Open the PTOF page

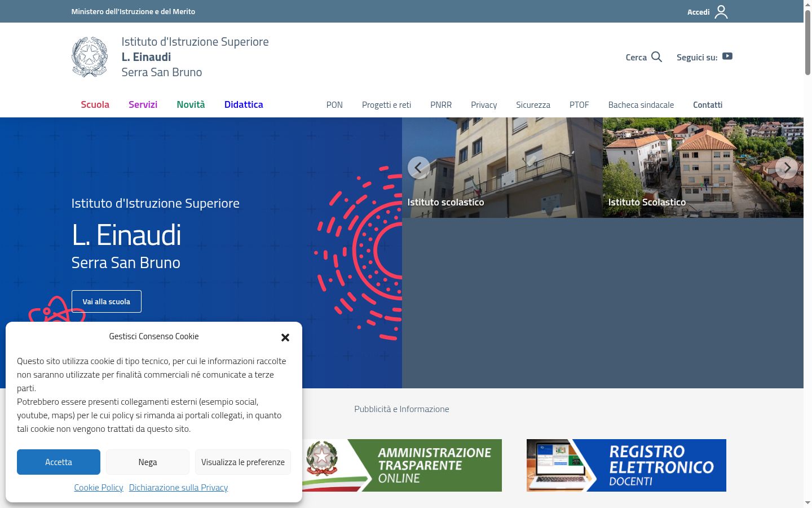[x=579, y=105]
